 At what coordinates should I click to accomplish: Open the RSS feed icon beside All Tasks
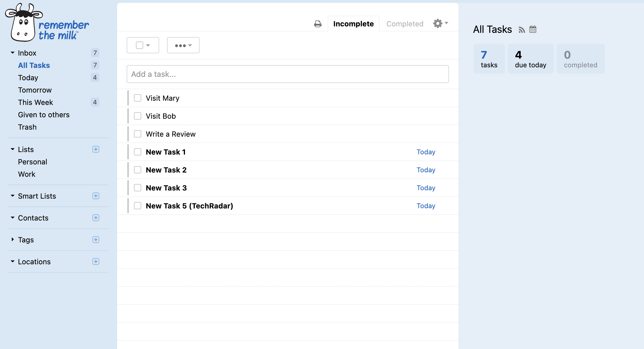point(522,30)
